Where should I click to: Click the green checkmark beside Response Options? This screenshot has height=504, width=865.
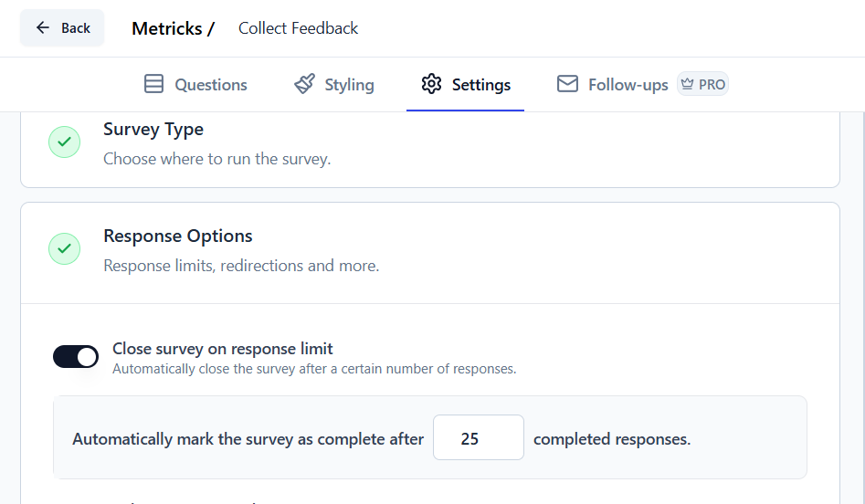tap(64, 249)
